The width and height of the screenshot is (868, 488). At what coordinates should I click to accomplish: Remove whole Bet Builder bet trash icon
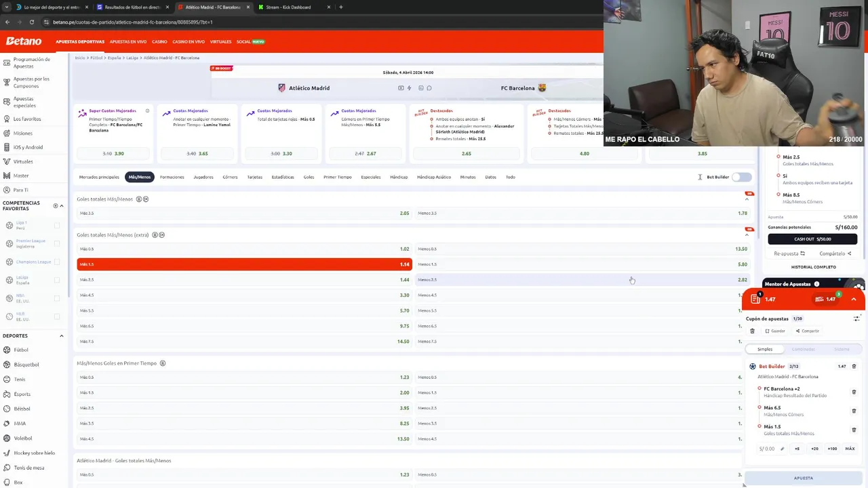click(x=854, y=367)
